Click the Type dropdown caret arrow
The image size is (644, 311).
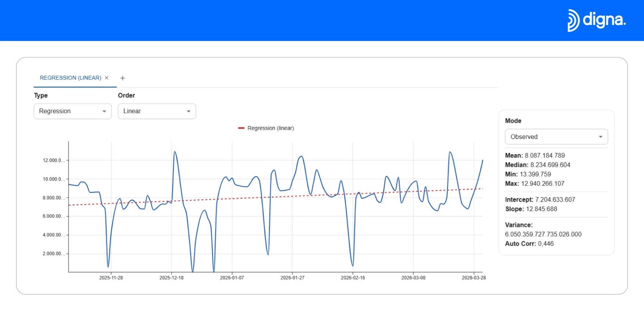click(x=104, y=111)
